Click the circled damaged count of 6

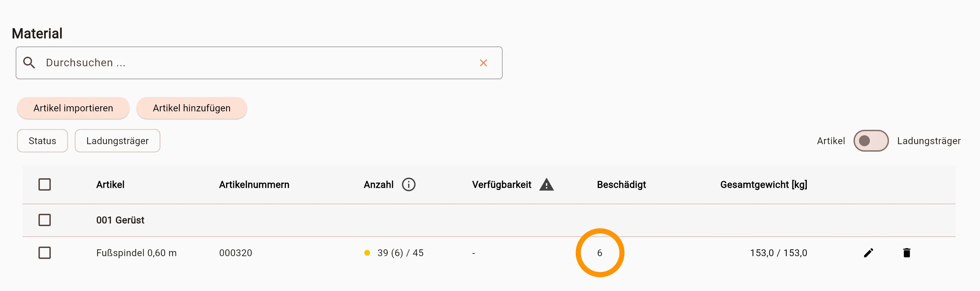coord(600,252)
